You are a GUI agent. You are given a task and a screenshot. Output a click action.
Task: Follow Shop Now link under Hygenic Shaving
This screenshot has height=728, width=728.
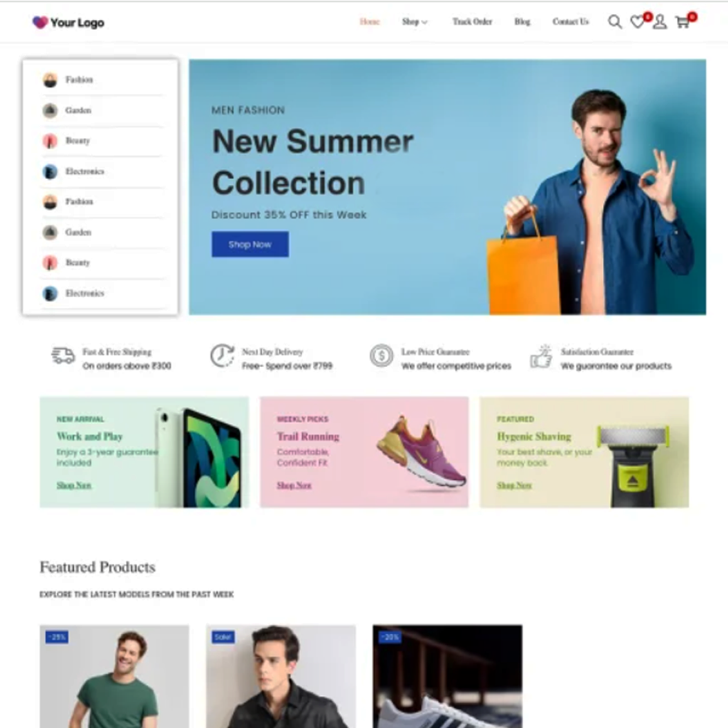point(514,485)
